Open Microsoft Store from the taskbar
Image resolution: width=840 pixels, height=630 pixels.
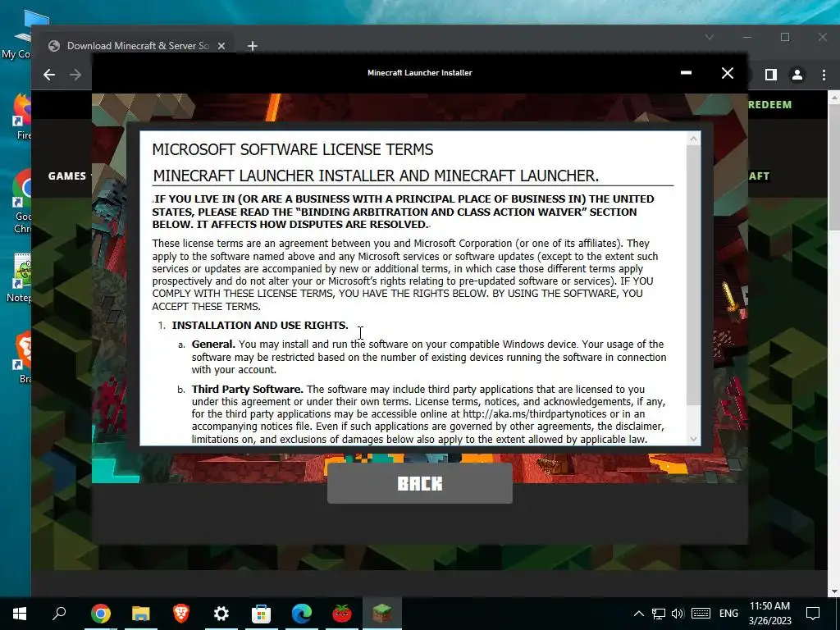click(262, 614)
